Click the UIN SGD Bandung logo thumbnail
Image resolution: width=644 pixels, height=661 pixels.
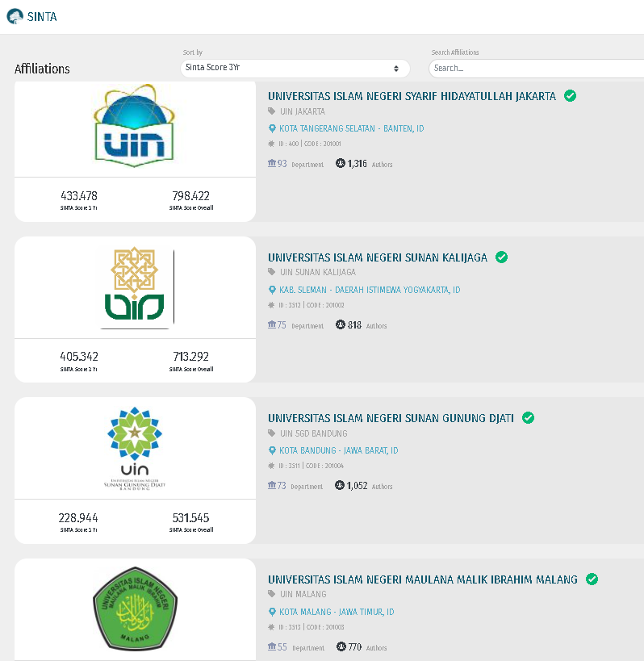[135, 449]
